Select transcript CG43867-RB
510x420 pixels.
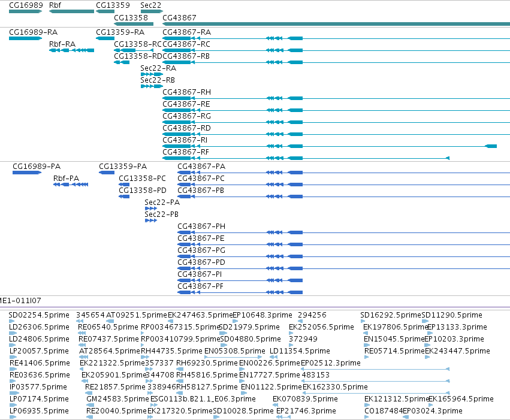[x=186, y=56]
